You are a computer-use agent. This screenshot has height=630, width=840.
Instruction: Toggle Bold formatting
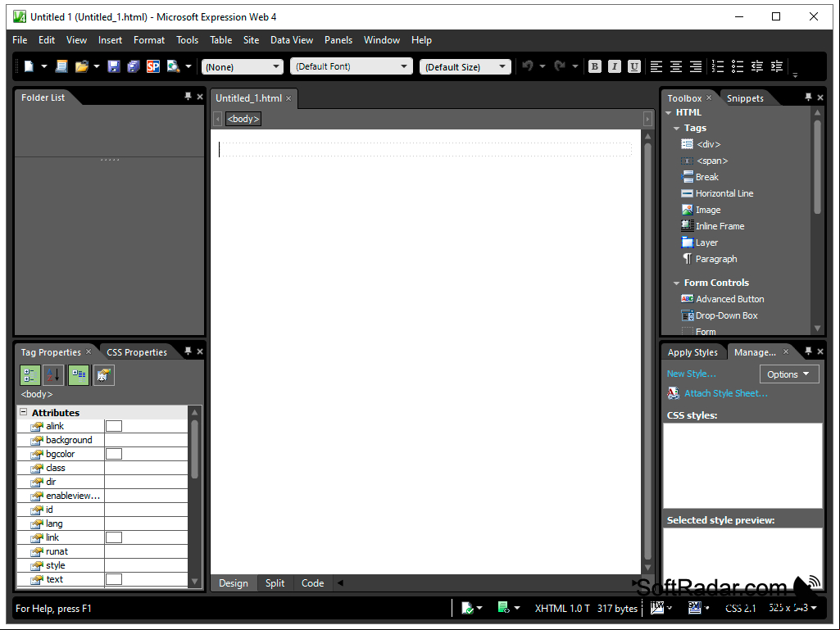[595, 66]
